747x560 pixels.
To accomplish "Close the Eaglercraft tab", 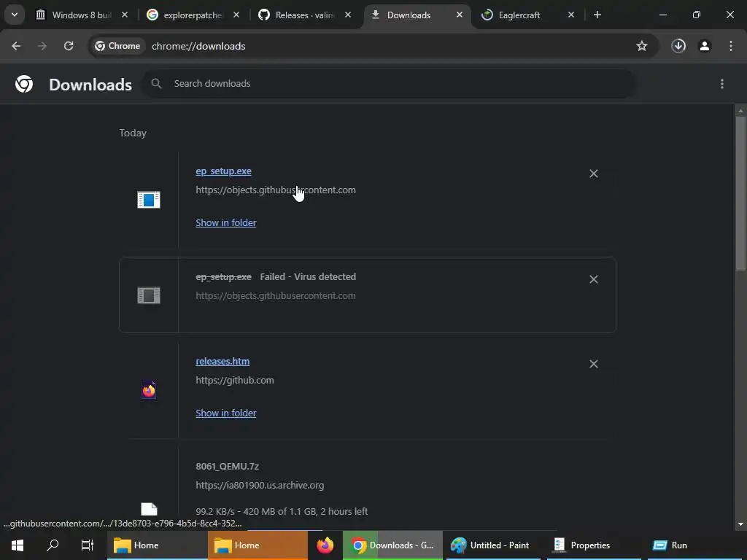I will [x=571, y=15].
